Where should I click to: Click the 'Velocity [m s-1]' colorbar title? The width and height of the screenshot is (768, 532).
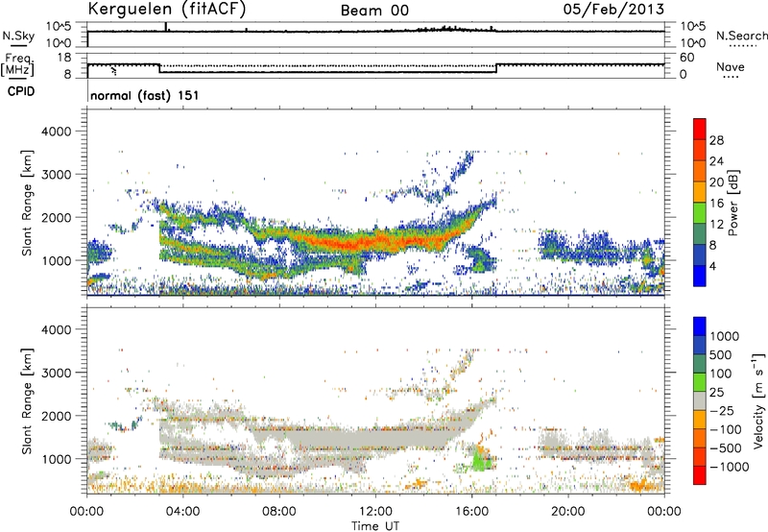(759, 400)
